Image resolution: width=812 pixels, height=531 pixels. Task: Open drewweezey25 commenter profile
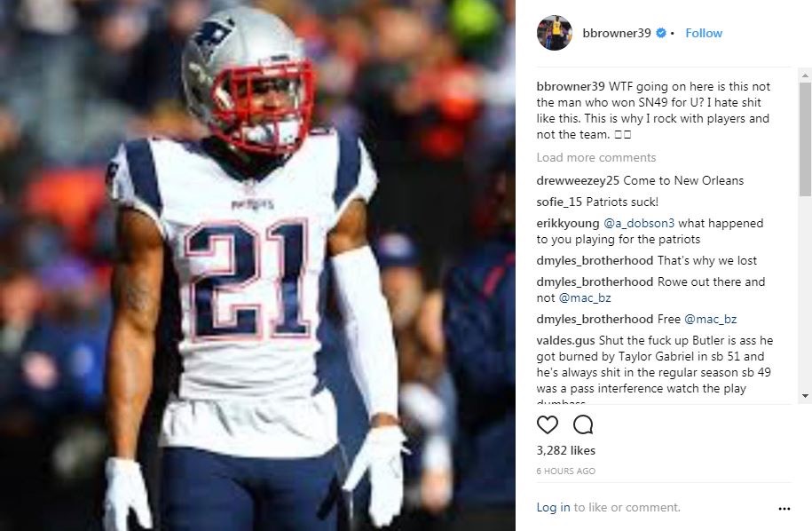pyautogui.click(x=578, y=181)
